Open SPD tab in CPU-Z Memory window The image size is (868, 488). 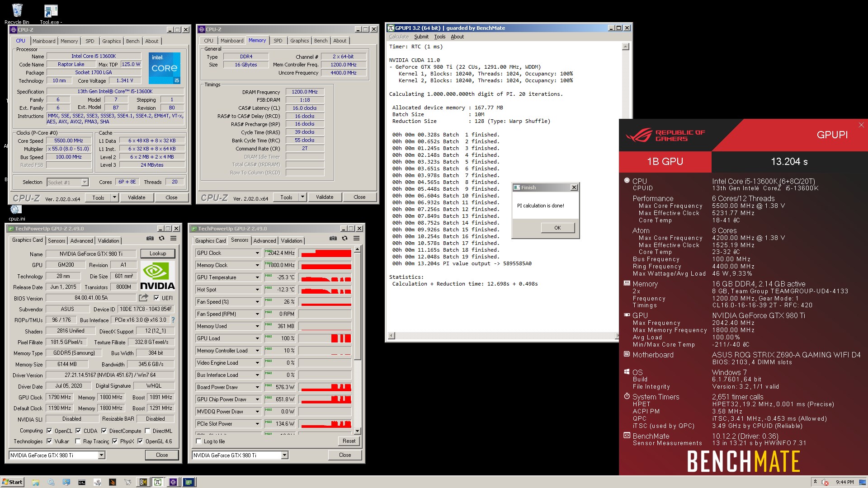pos(278,41)
